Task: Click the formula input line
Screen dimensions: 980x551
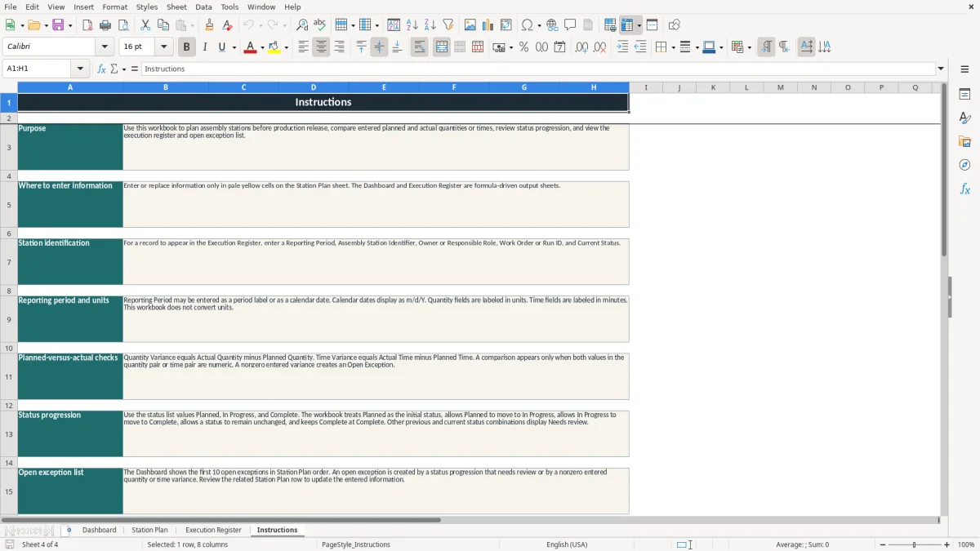Action: coord(538,69)
